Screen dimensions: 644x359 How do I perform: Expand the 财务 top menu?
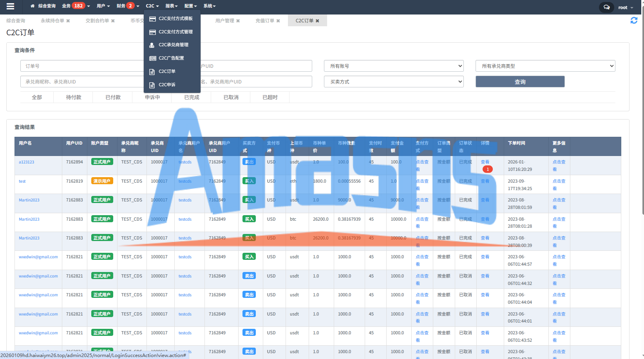click(x=128, y=6)
